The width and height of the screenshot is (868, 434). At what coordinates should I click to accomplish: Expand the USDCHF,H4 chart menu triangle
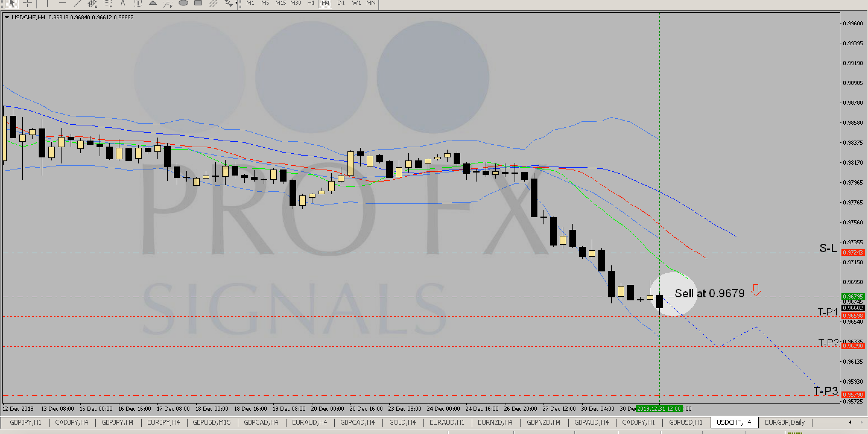(x=7, y=17)
